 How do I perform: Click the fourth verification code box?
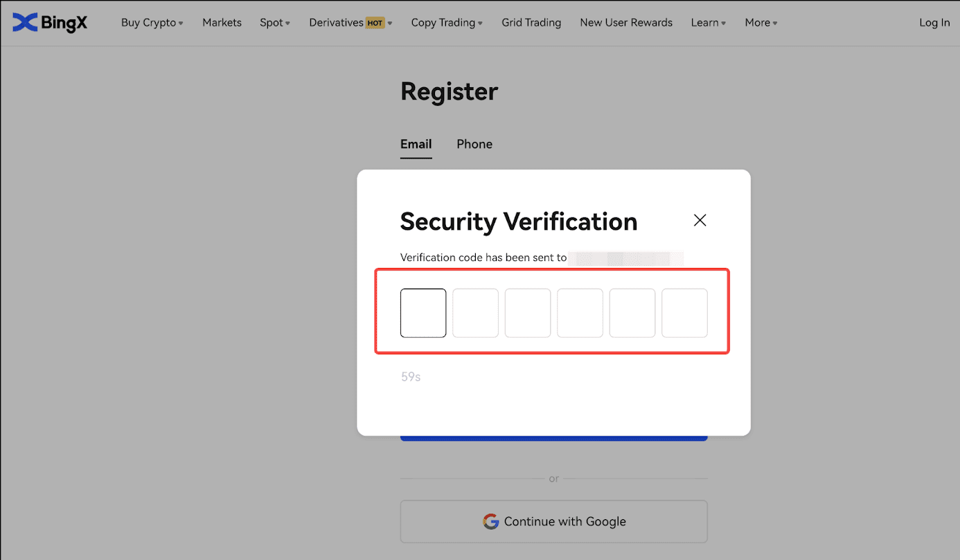pos(580,313)
